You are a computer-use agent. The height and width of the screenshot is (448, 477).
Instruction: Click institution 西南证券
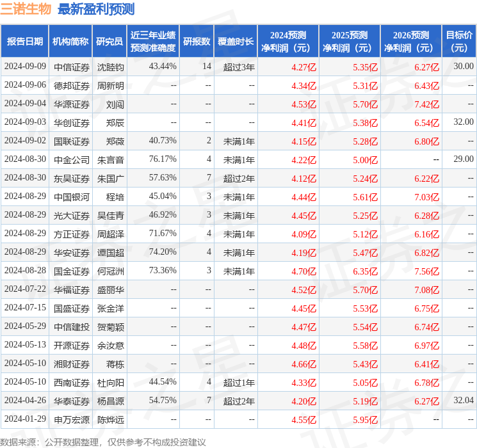pos(72,383)
